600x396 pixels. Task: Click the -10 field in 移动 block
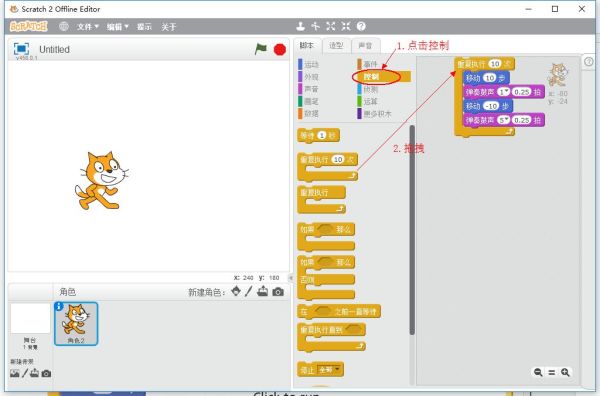pos(491,106)
